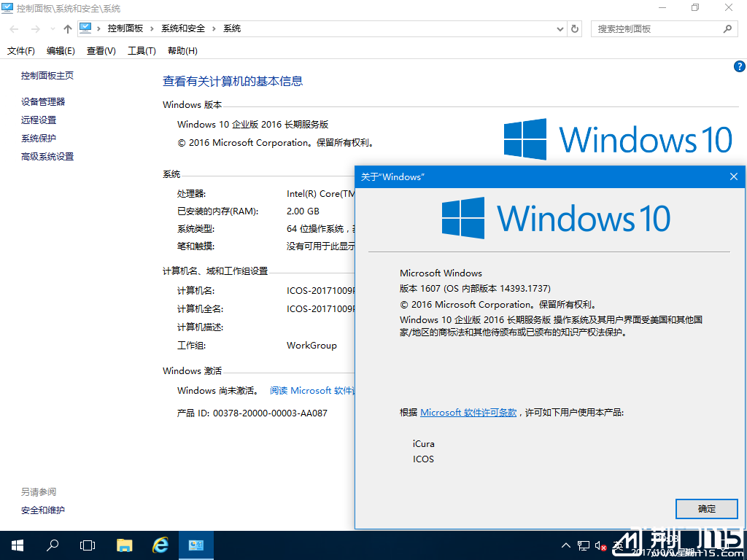The image size is (747, 560).
Task: Close the 关于"Windows" dialog
Action: coord(734,176)
